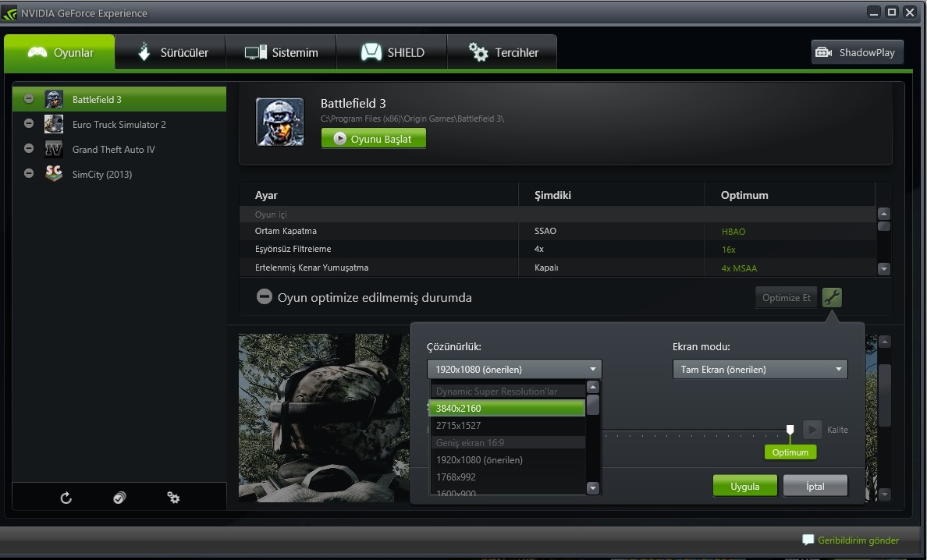927x560 pixels.
Task: Click the not-optimized status minus icon
Action: (265, 297)
